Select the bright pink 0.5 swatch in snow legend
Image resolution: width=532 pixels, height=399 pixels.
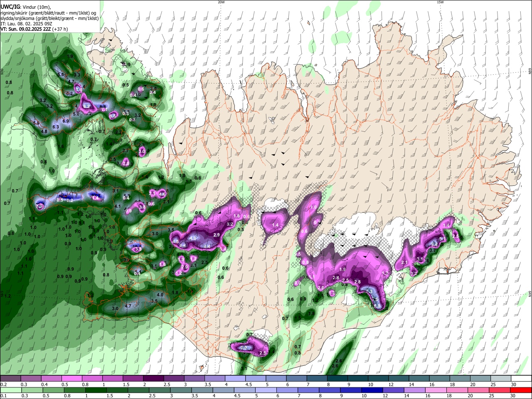pos(71,379)
